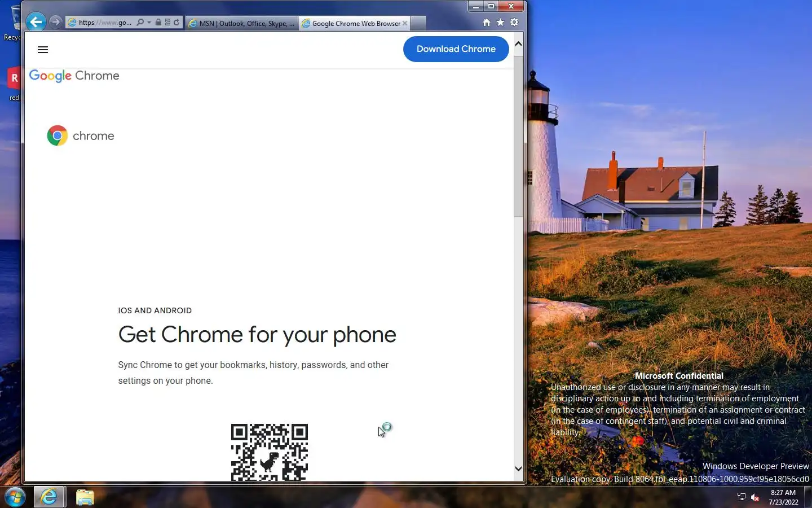Click the browser Forward arrow button
This screenshot has width=812, height=508.
point(55,22)
